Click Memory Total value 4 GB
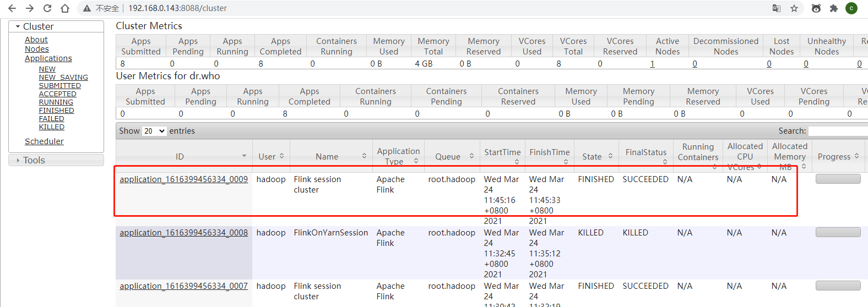Screen dimensions: 868x307 coord(424,64)
